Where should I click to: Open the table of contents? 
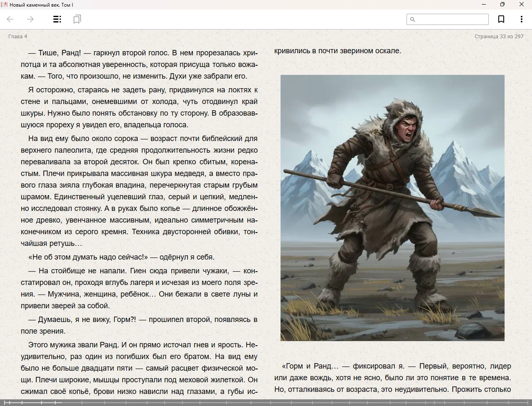tap(57, 19)
